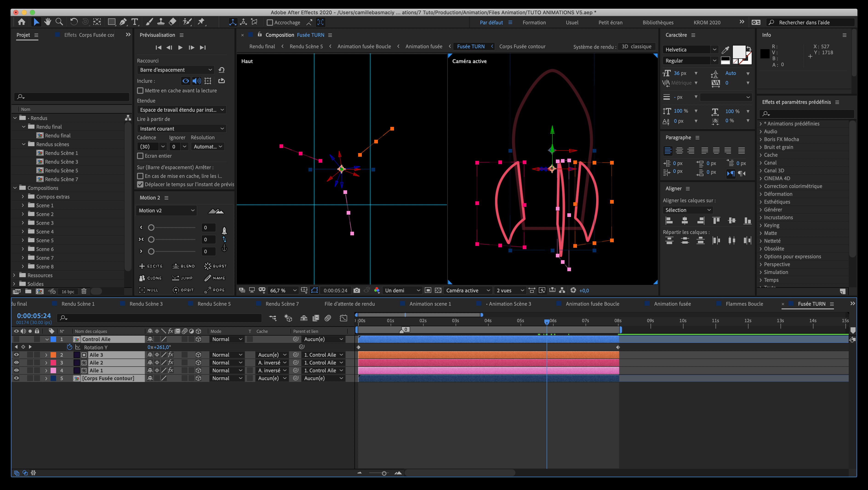This screenshot has width=868, height=490.
Task: Open the composition mini-flowchart icon in timeline
Action: [273, 318]
